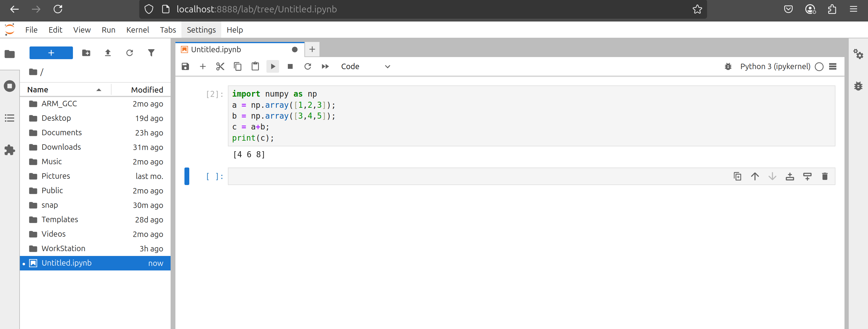
Task: Enable the debugger with the bug icon
Action: point(728,66)
